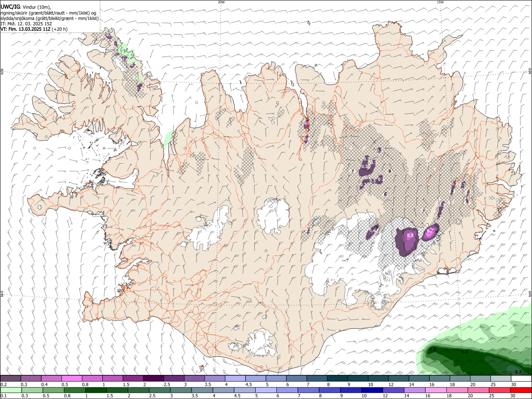
Task: Click lower legend row red swatch labeled 30
Action: coord(521,390)
